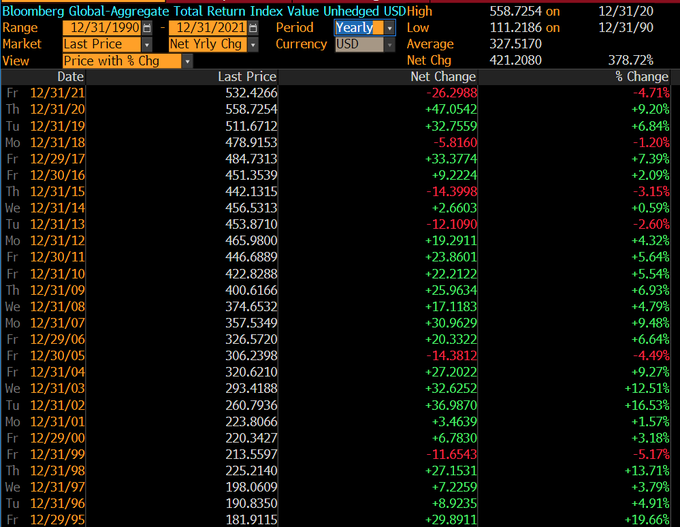680x527 pixels.
Task: Click percent change +19.66%
Action: click(x=647, y=520)
